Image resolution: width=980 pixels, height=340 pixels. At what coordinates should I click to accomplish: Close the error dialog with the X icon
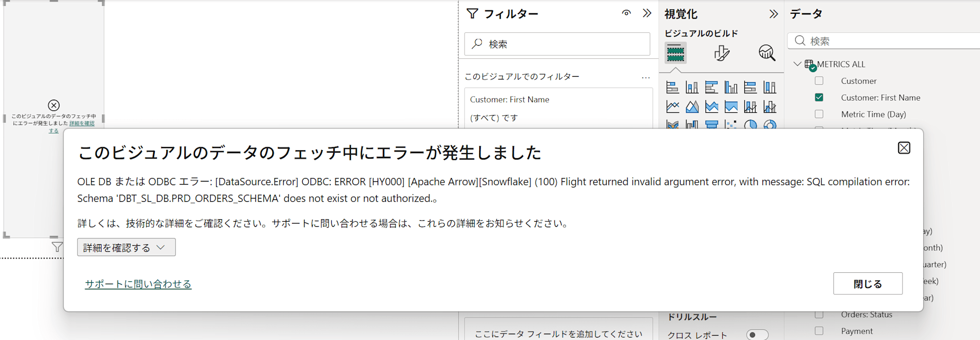point(904,148)
